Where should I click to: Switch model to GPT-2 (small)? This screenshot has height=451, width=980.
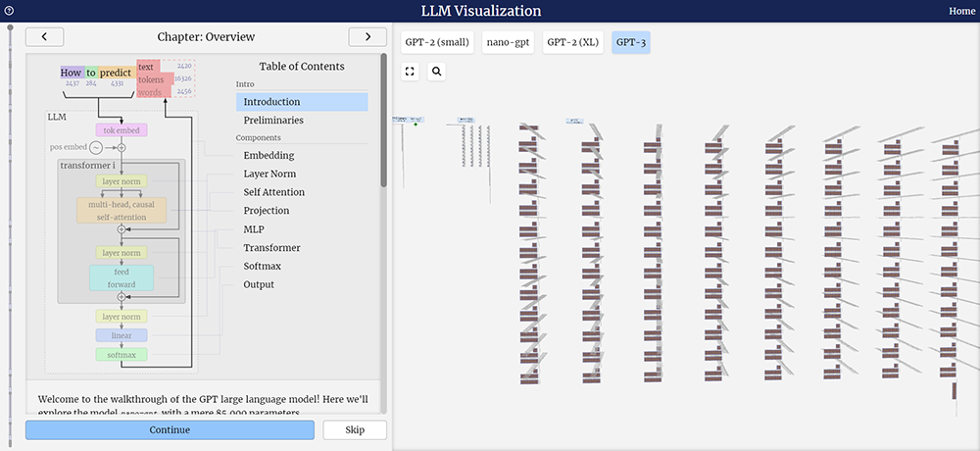click(x=437, y=42)
